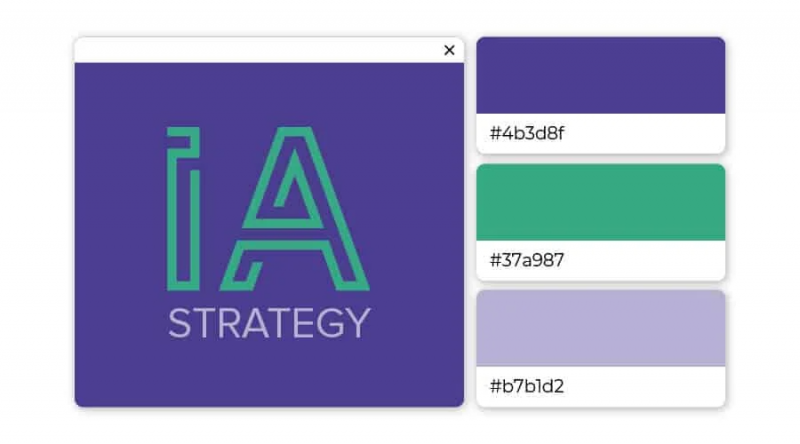Pick the green #37a987 color swatch
The image size is (800, 444).
point(601,203)
